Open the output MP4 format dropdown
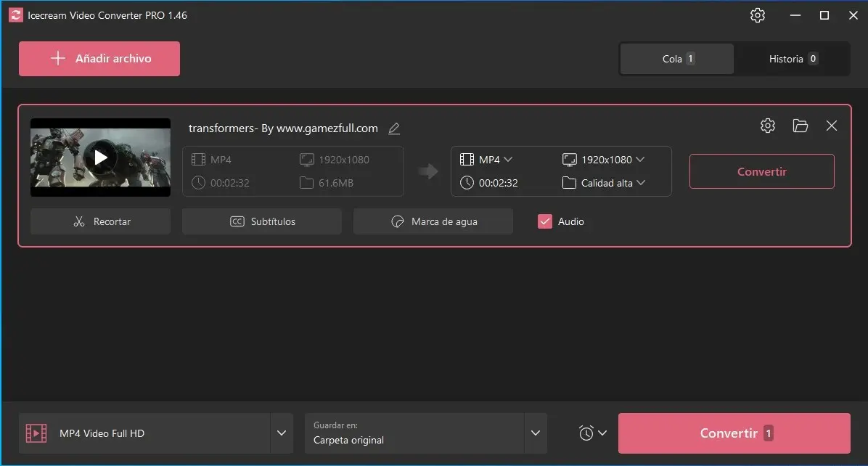Screen dimensions: 868x466 [488, 159]
